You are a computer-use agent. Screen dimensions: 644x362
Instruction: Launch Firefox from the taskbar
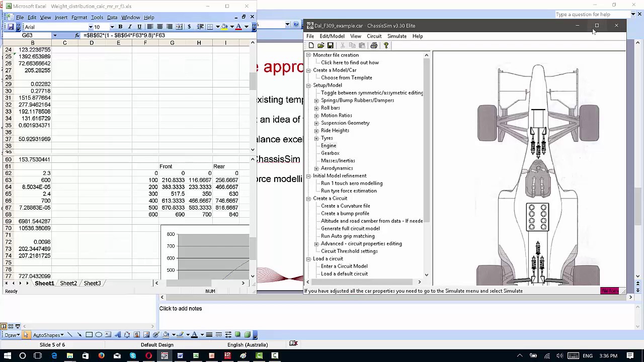tap(102, 356)
